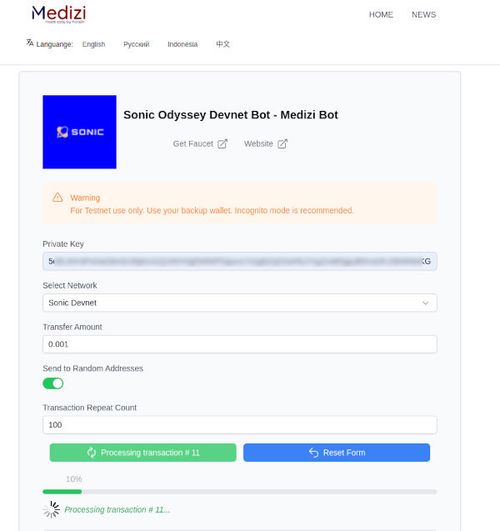Expand the Select Network dropdown
Viewport: 500px width, 531px height.
click(x=240, y=303)
